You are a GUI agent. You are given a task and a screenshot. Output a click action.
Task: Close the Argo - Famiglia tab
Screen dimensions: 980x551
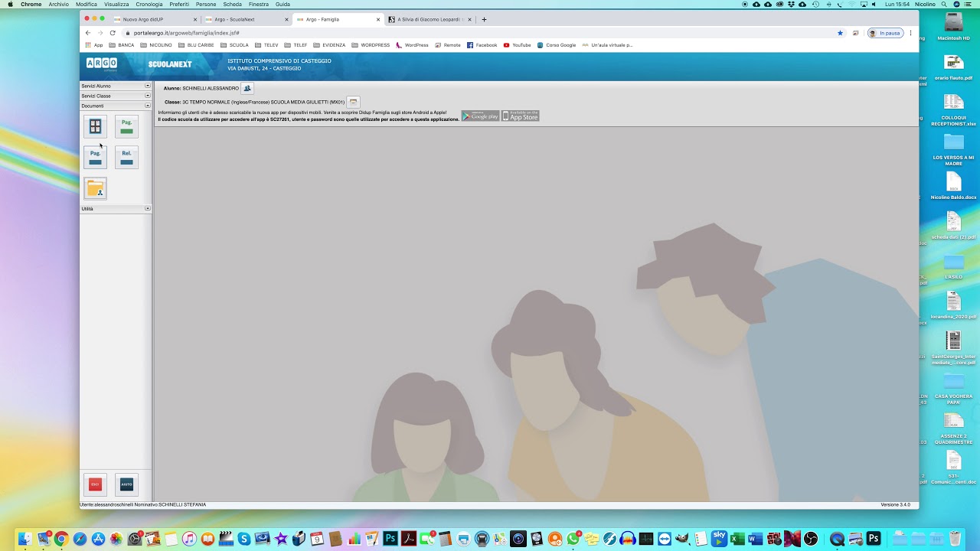click(x=377, y=19)
